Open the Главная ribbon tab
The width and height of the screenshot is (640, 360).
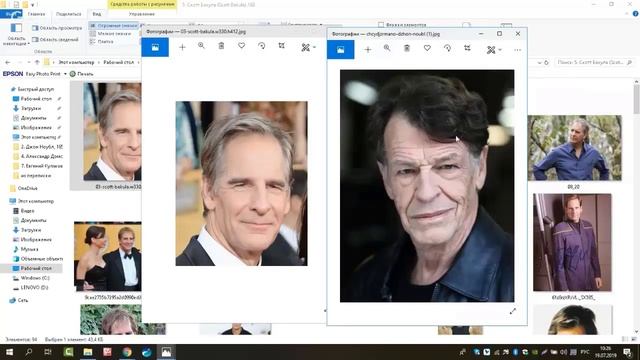click(x=36, y=14)
